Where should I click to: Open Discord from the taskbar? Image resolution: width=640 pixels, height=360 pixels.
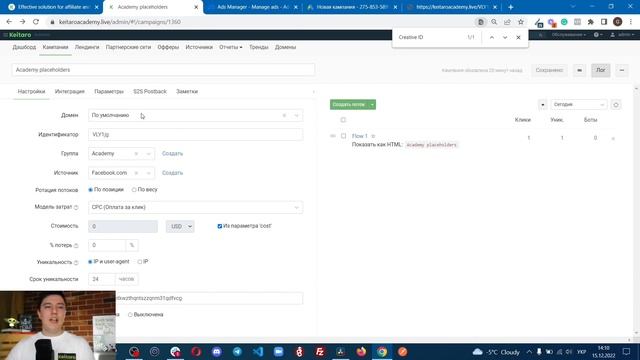[x=217, y=351]
